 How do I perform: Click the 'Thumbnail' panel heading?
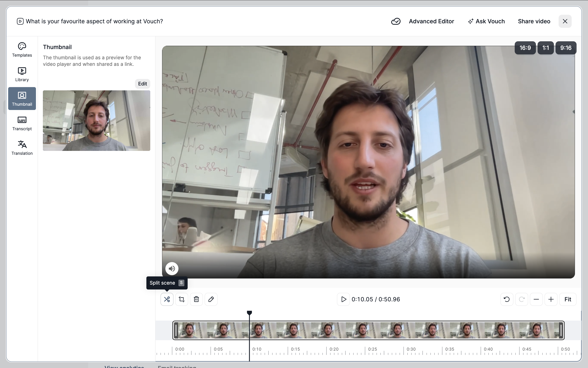(x=57, y=47)
